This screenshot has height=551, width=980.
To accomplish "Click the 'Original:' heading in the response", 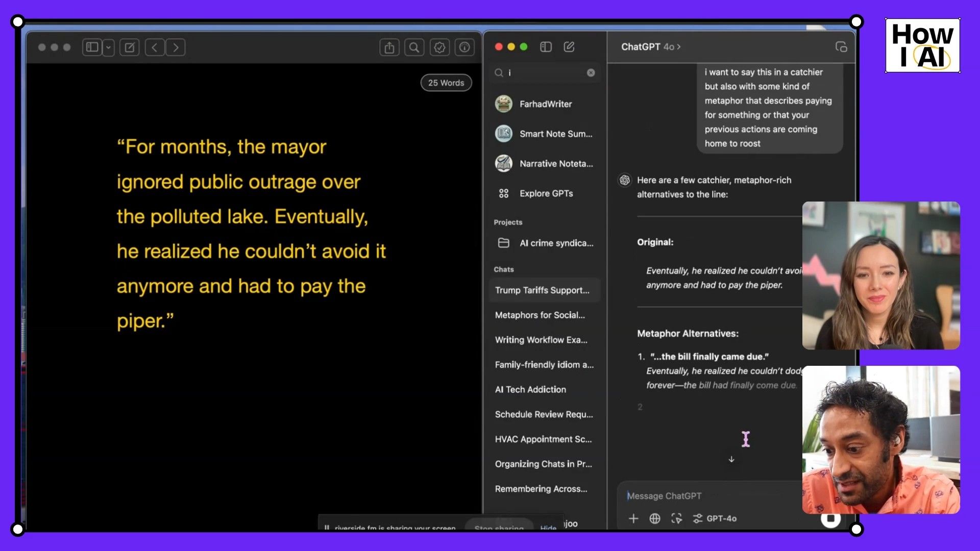I will (x=655, y=242).
